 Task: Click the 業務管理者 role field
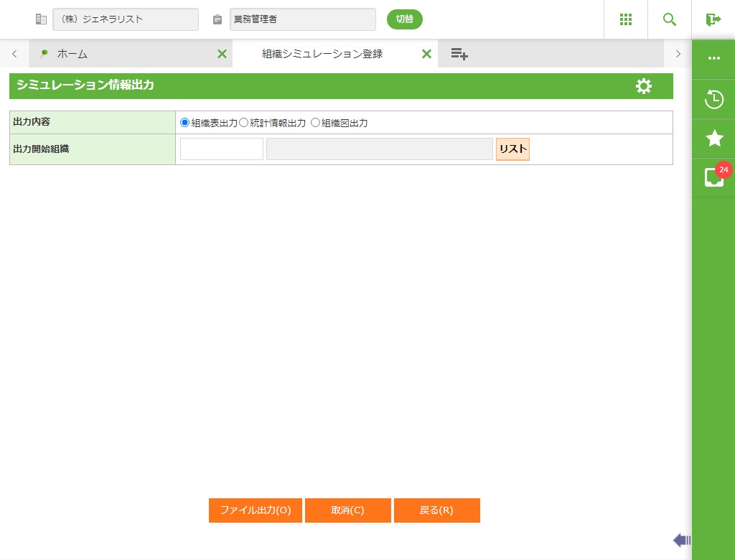point(303,19)
